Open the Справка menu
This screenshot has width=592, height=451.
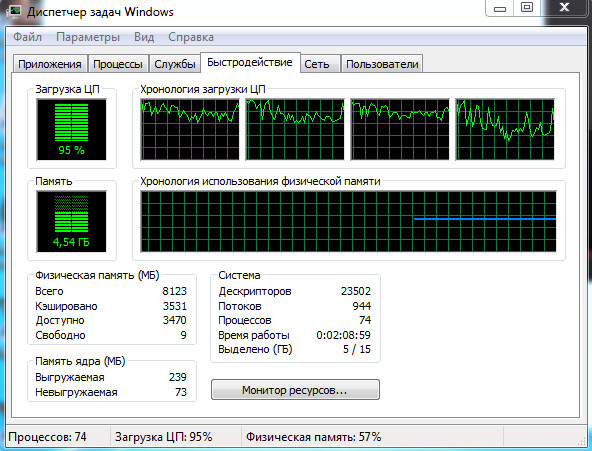191,37
